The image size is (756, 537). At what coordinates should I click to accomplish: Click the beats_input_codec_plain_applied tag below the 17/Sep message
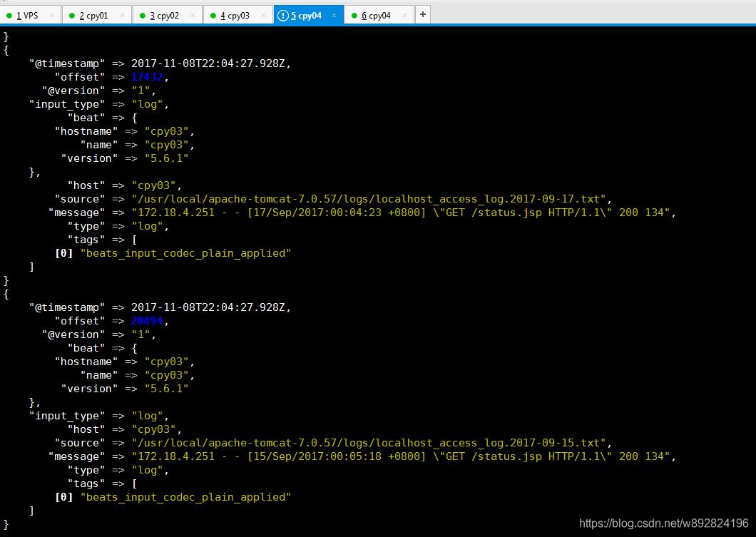185,254
